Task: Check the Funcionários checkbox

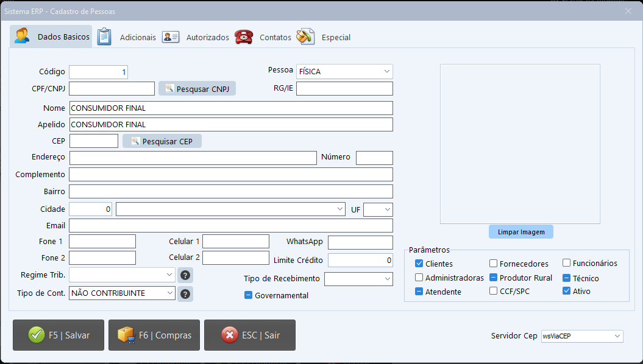Action: click(566, 263)
